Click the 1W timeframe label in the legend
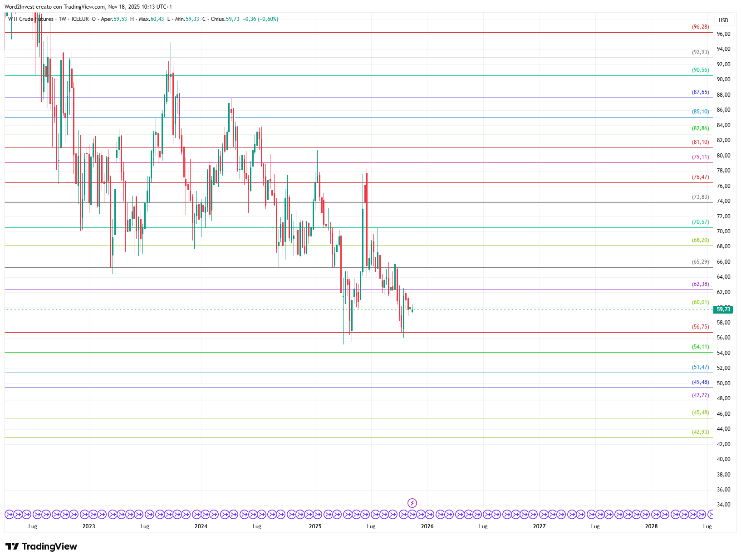Image resolution: width=741 pixels, height=560 pixels. tap(62, 19)
